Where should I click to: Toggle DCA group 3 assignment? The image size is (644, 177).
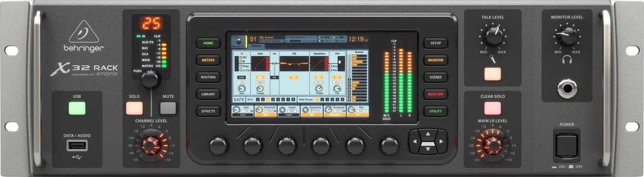point(268,99)
